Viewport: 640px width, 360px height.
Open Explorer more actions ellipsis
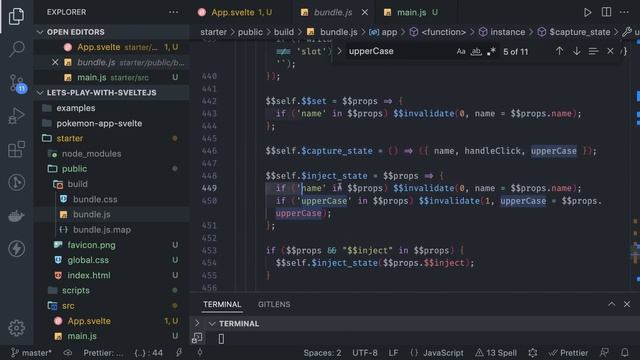pyautogui.click(x=173, y=12)
